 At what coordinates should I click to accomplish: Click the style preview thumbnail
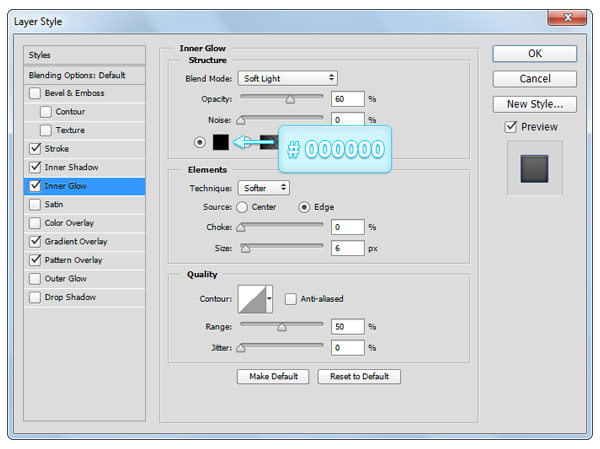coord(534,168)
